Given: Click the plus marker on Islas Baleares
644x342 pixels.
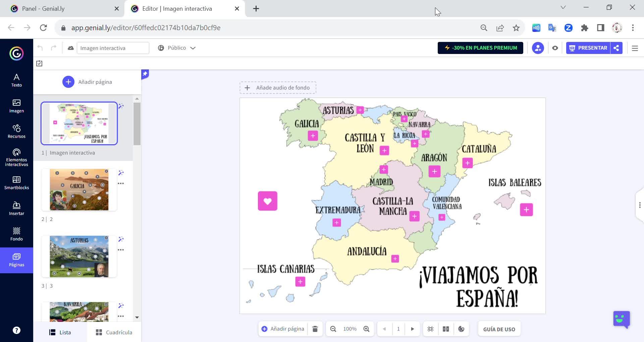Looking at the screenshot, I should pyautogui.click(x=527, y=210).
